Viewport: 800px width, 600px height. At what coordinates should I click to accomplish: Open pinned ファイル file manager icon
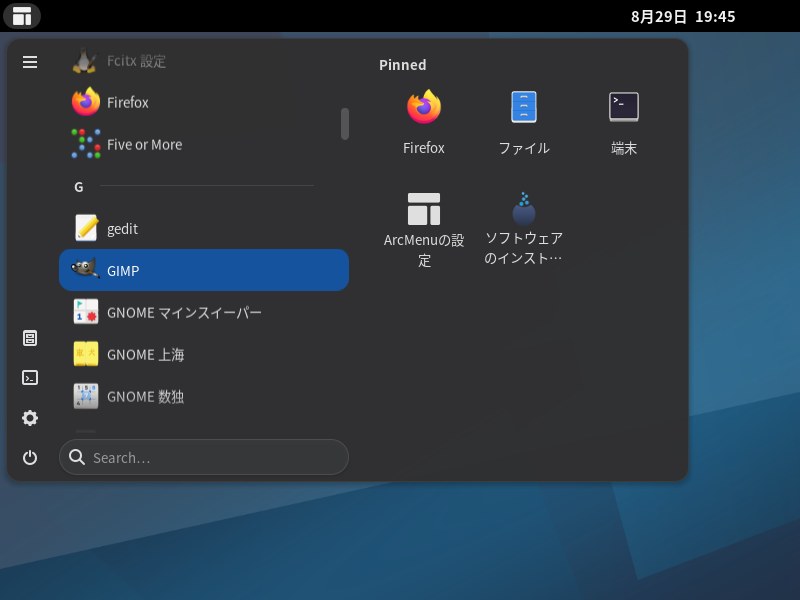pyautogui.click(x=524, y=107)
